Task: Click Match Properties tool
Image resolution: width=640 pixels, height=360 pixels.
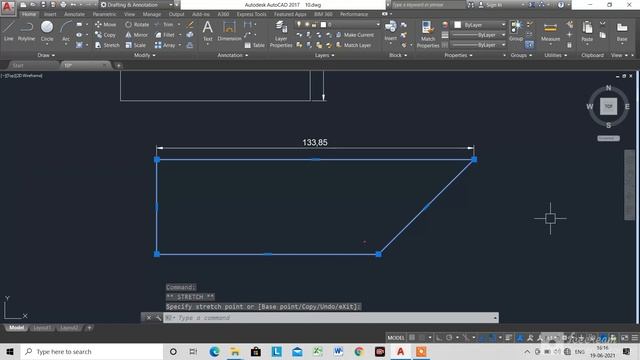Action: pyautogui.click(x=428, y=34)
